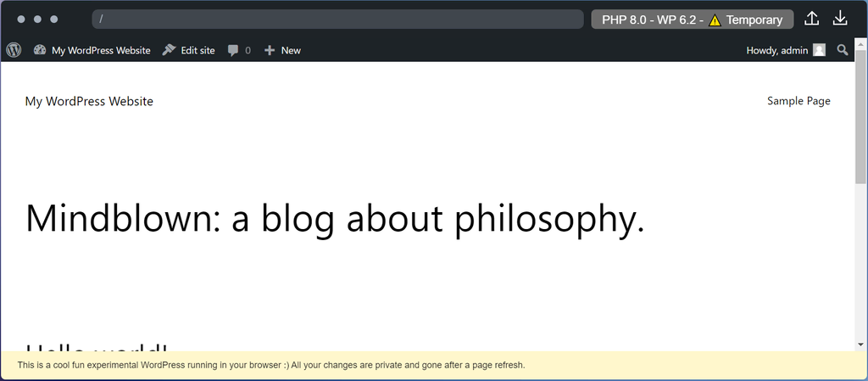868x381 pixels.
Task: Open the Howdy, admin account menu
Action: 776,50
